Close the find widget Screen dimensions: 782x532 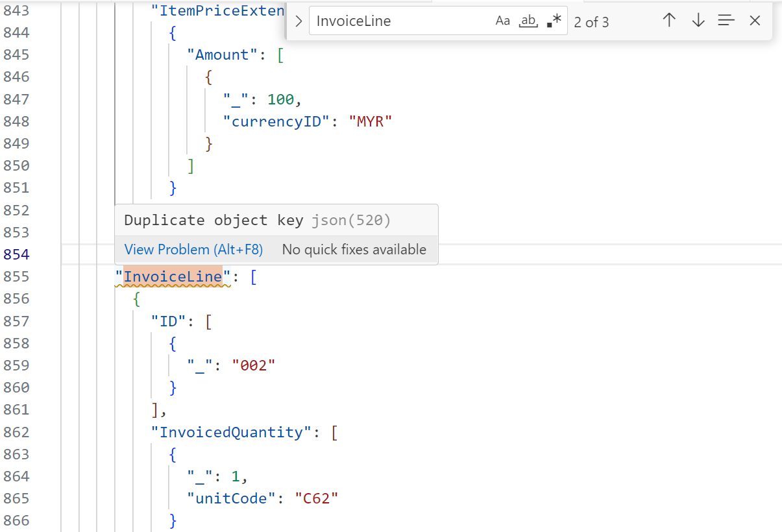coord(755,21)
